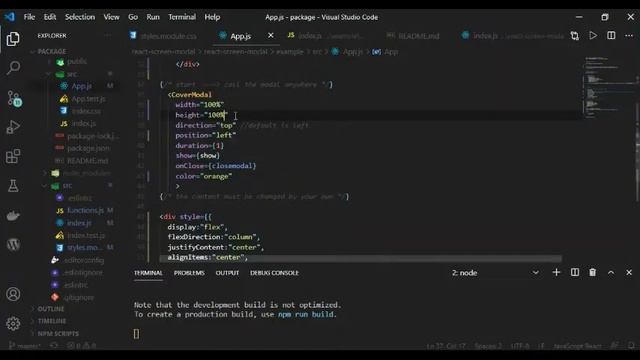Image resolution: width=640 pixels, height=360 pixels.
Task: Expand the TIMELINE section
Action: (x=52, y=321)
